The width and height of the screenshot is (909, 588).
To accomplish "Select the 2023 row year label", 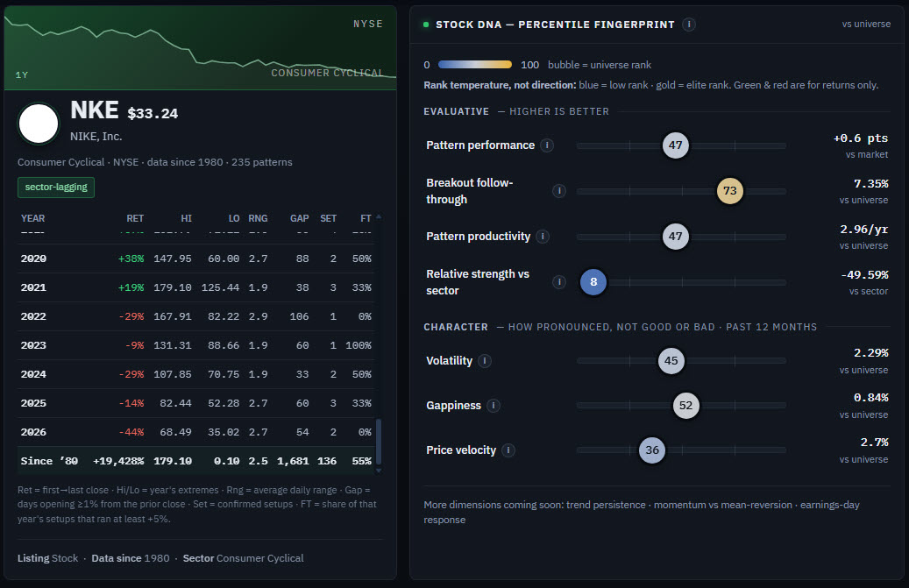I will point(33,346).
